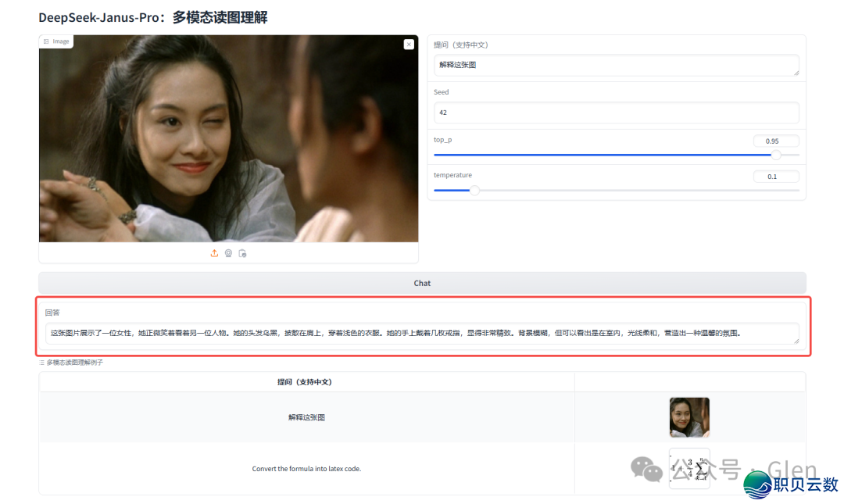This screenshot has height=504, width=844.
Task: Click the top_p label
Action: coord(443,139)
